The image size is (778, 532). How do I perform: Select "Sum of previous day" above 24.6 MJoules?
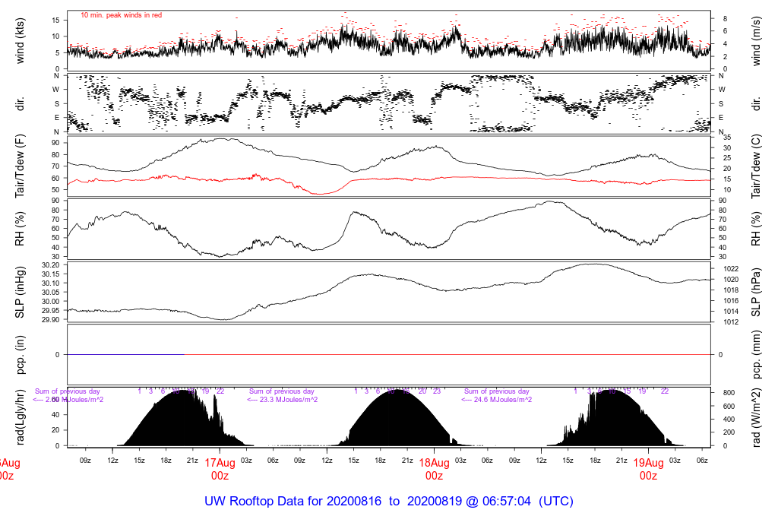click(497, 391)
